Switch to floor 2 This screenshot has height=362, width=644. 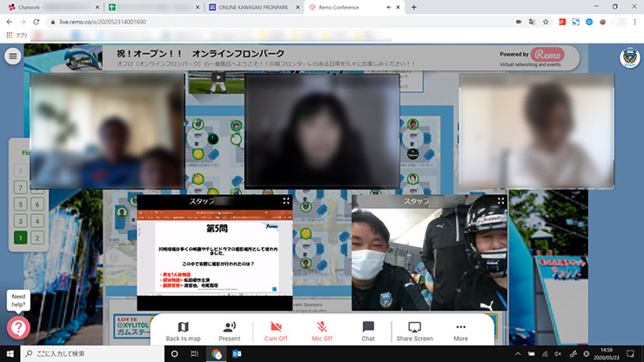click(37, 238)
